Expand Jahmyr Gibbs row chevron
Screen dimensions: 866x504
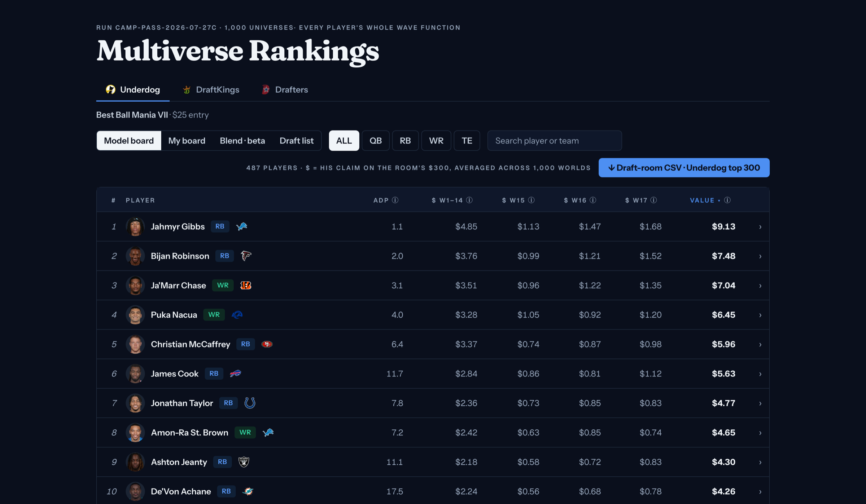coord(760,227)
